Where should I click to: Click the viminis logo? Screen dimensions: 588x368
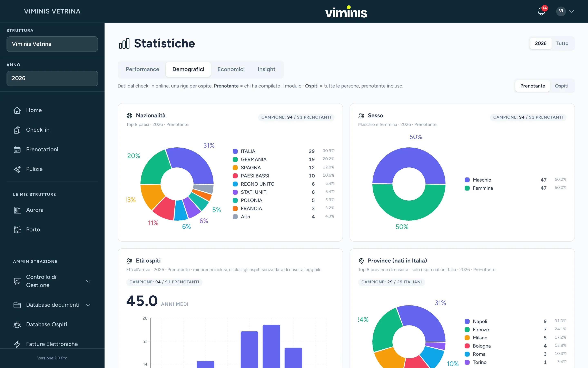346,11
